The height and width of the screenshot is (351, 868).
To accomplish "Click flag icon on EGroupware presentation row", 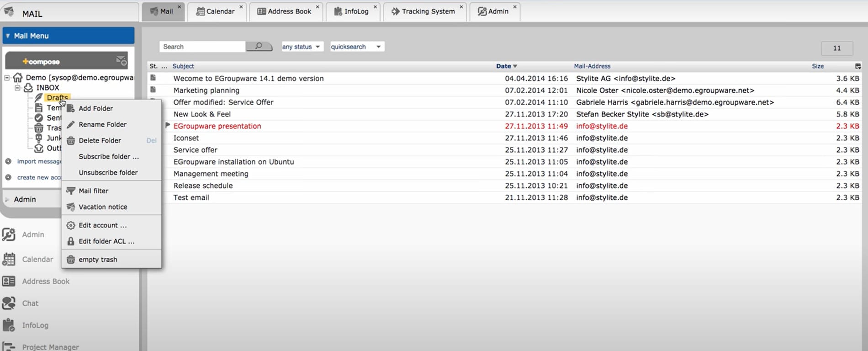I will (x=167, y=125).
